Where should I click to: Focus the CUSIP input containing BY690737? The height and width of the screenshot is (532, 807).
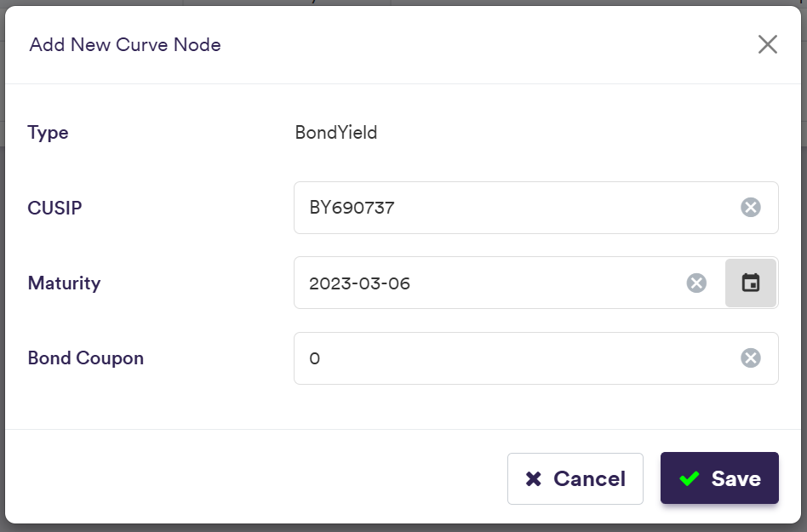tap(511, 208)
